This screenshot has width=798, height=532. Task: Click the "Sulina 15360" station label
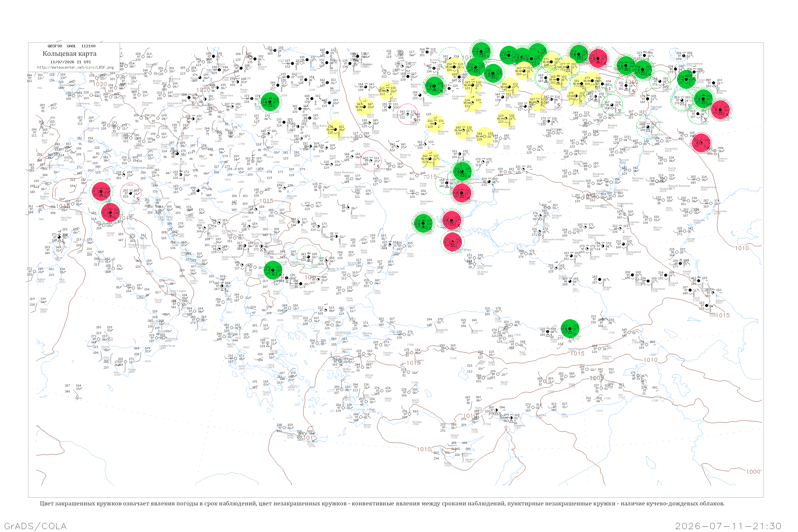point(410,255)
